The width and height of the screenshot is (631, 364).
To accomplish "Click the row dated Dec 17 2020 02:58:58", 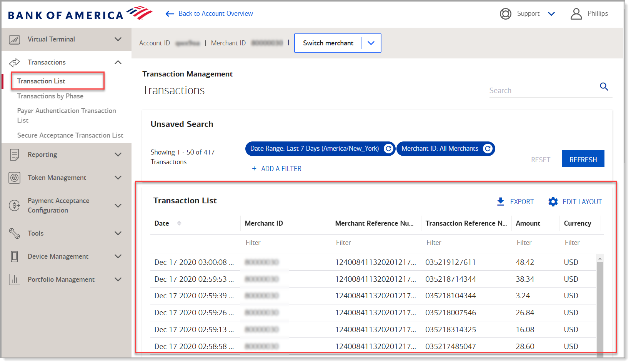I will point(373,346).
